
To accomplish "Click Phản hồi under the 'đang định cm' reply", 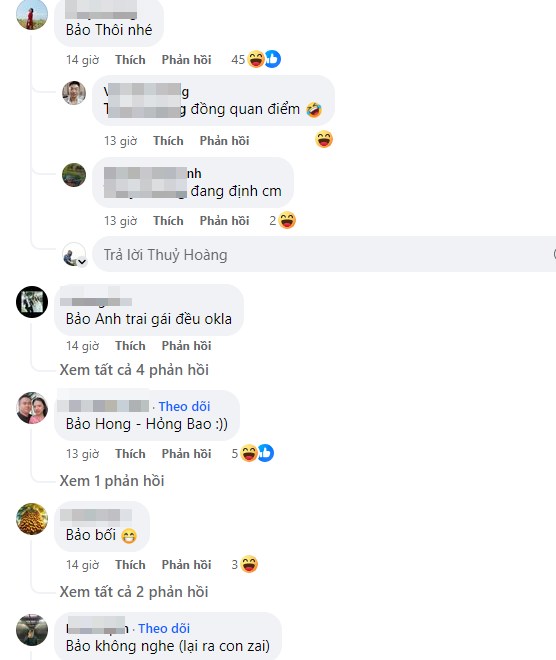I will click(x=224, y=221).
